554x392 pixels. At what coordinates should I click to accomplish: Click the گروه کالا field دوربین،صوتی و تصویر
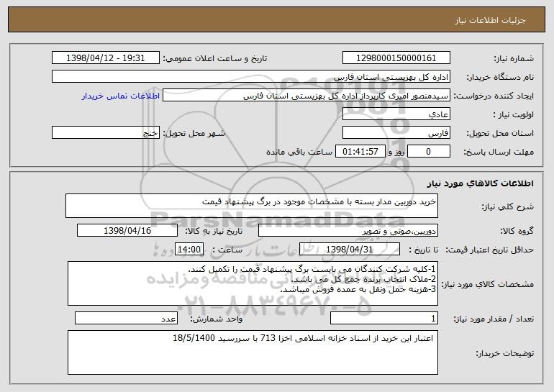click(348, 231)
